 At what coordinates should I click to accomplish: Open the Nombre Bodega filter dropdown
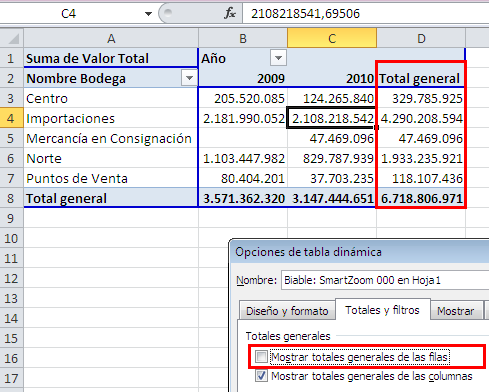point(189,78)
